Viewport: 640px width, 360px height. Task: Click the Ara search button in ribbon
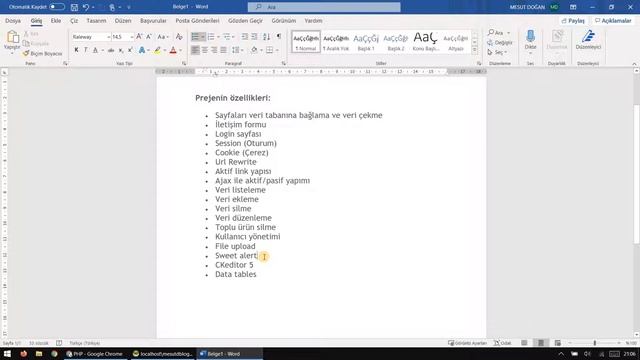pos(499,33)
